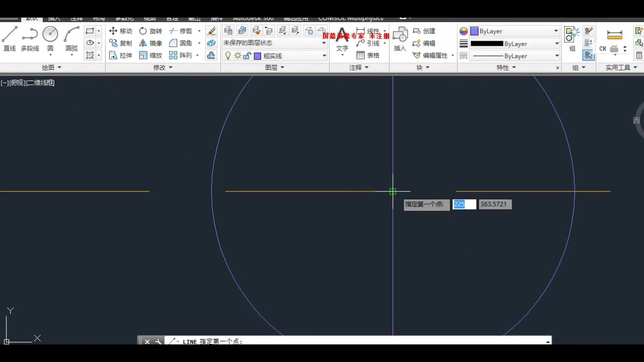
Task: Toggle layer on/off light bulb icon
Action: pos(228,56)
